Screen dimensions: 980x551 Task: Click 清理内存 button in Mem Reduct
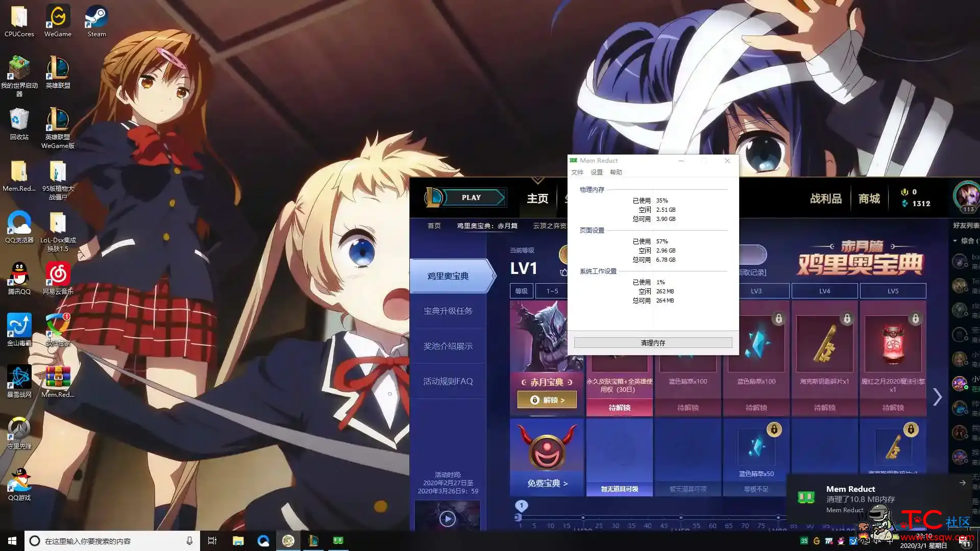tap(652, 342)
